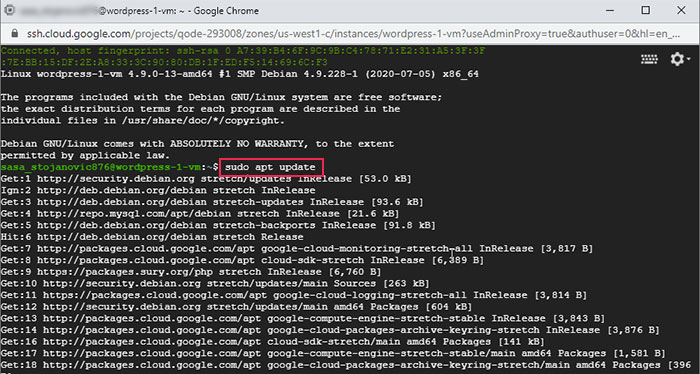Click the Chrome app icon in the title bar
The width and height of the screenshot is (700, 374).
coord(9,10)
